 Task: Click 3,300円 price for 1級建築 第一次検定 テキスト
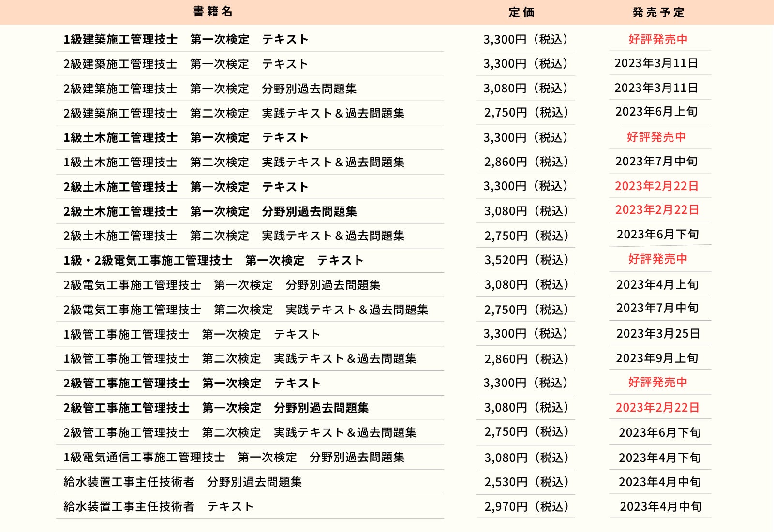(526, 39)
